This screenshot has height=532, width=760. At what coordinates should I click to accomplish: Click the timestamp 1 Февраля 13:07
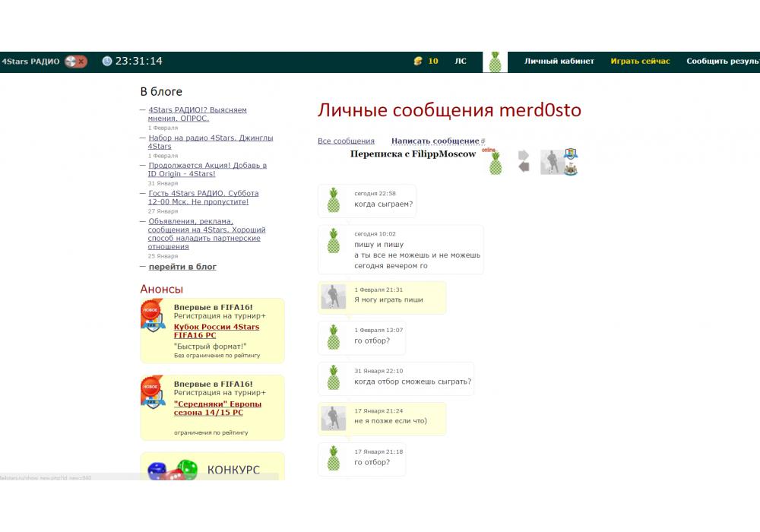(378, 330)
